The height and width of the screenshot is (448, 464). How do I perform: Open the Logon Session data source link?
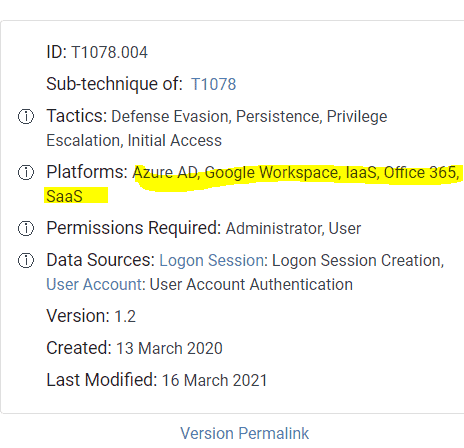coord(212,260)
